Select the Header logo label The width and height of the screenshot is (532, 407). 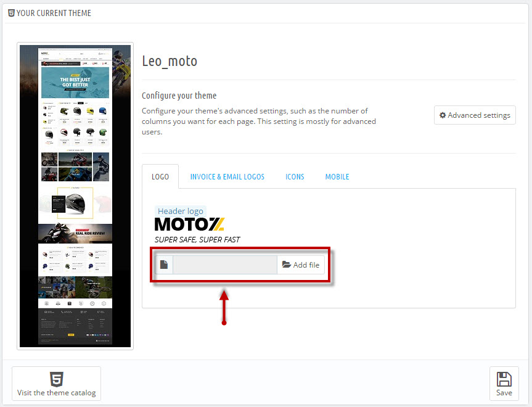point(181,211)
